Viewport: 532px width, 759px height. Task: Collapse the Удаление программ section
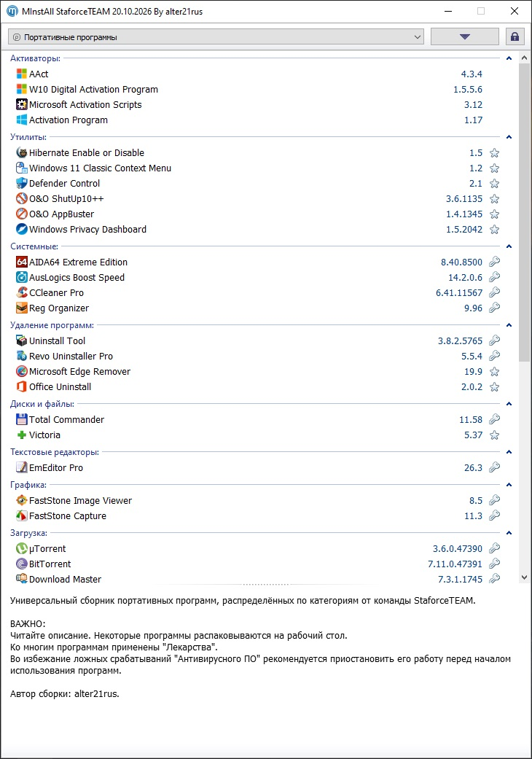coord(509,325)
